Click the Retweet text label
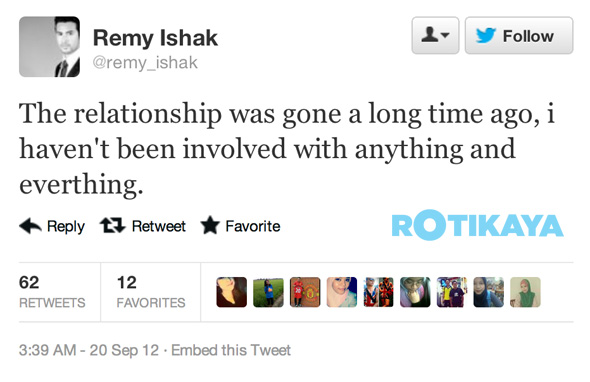590x382 pixels. (158, 226)
